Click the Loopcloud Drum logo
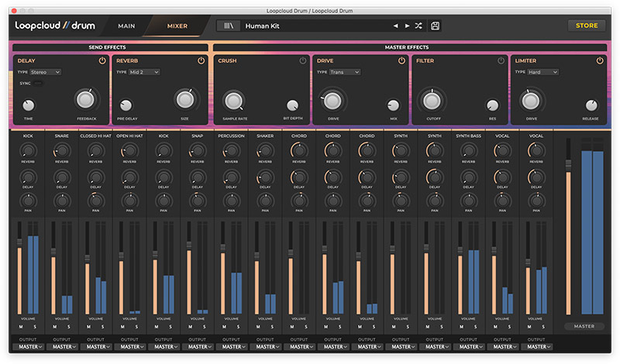620x364 pixels. 55,26
